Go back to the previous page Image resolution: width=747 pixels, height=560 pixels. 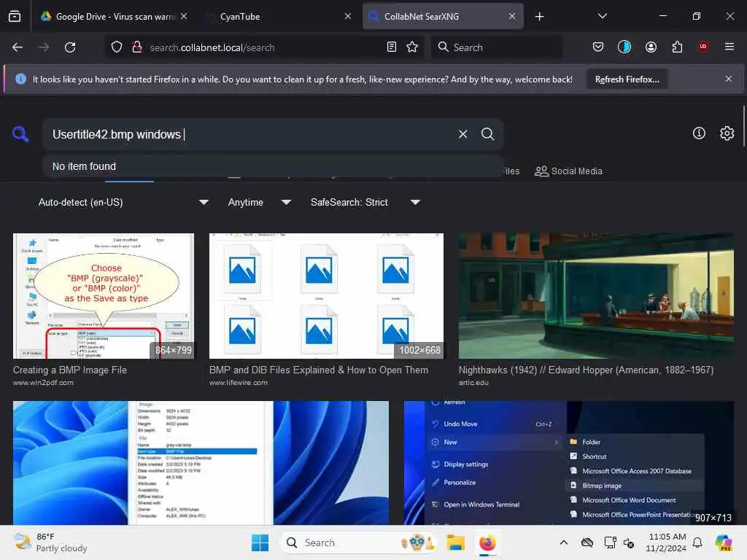tap(18, 47)
